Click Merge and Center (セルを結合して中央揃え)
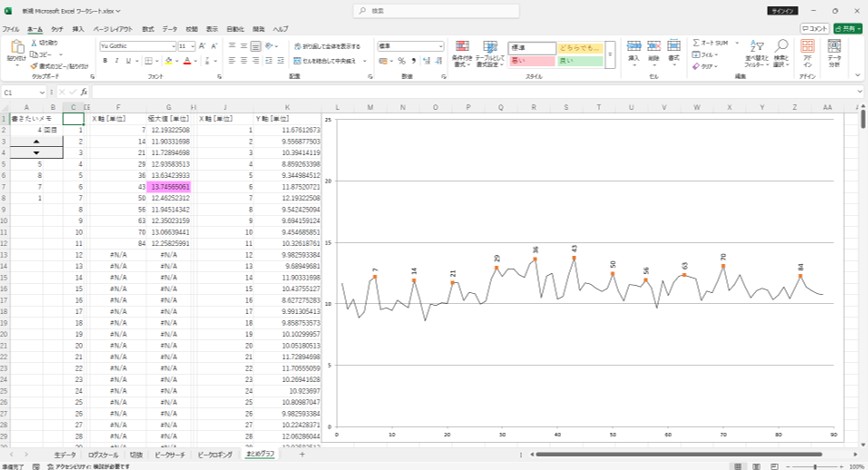868x470 pixels. click(x=325, y=61)
